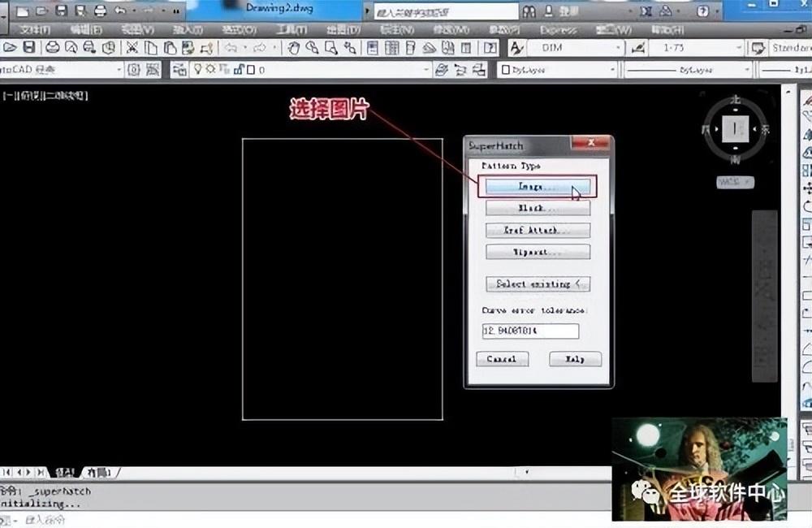Click the Open file icon in title bar
This screenshot has width=812, height=528.
[x=41, y=11]
